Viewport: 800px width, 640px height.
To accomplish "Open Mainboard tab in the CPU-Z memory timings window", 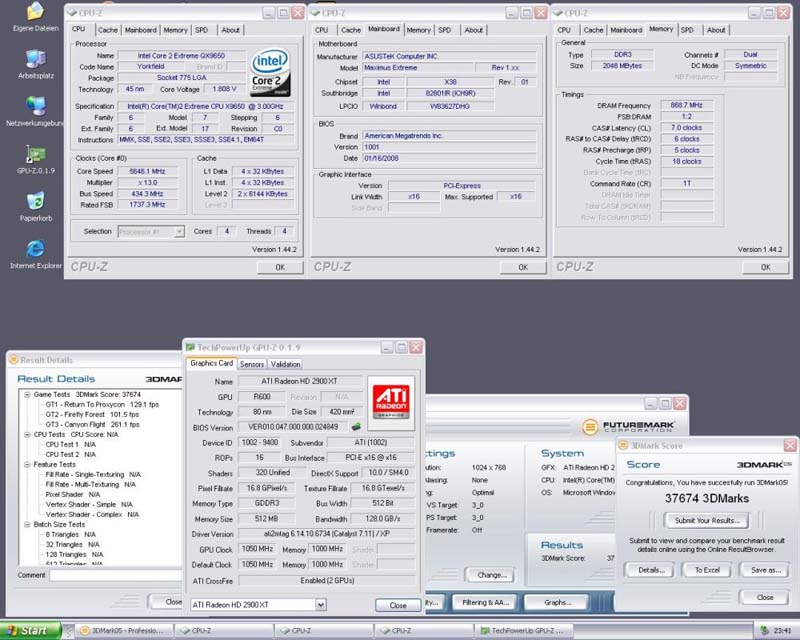I will click(627, 30).
